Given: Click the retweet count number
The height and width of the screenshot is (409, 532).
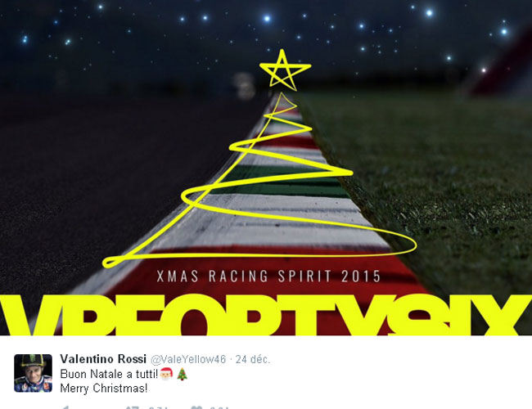Looking at the screenshot, I should tap(159, 407).
